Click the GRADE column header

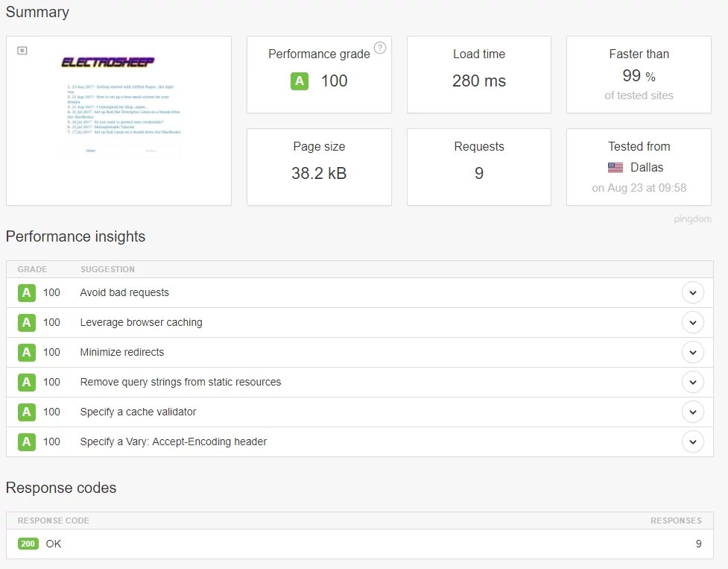pos(32,269)
